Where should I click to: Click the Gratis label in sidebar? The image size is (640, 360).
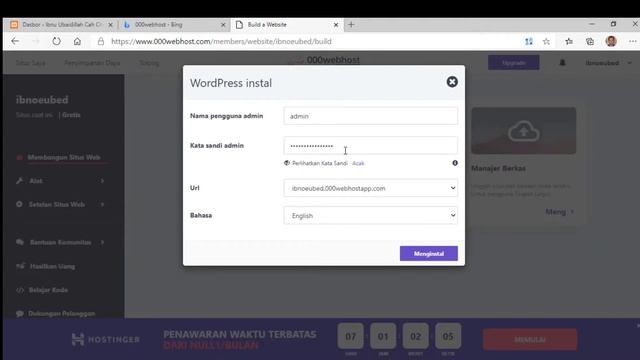(71, 115)
